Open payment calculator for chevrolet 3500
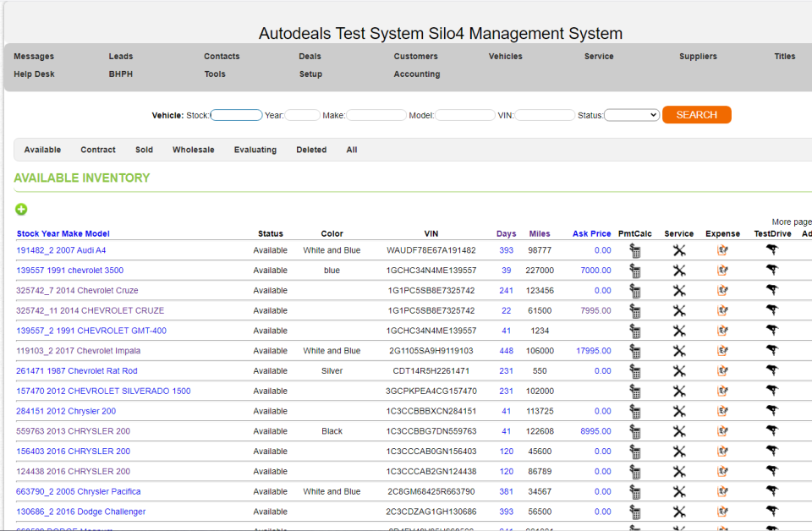 point(635,271)
